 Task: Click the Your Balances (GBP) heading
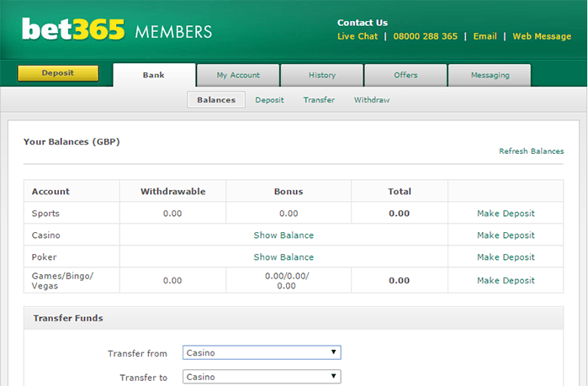point(72,141)
